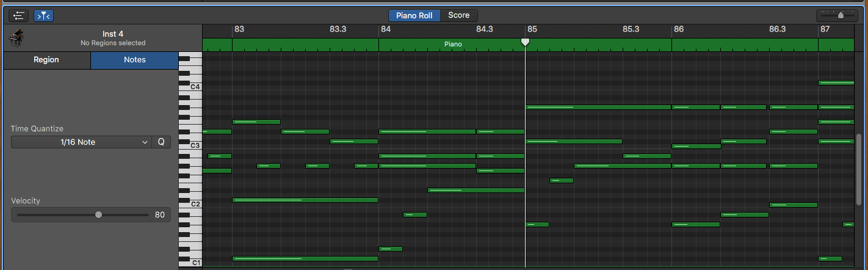Click the Velocity slider handle

point(99,214)
